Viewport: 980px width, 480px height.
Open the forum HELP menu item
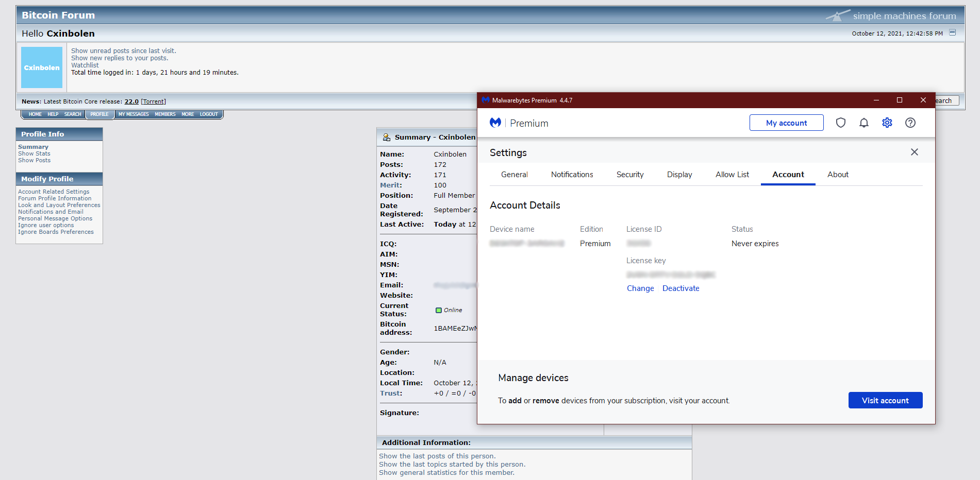(x=53, y=114)
